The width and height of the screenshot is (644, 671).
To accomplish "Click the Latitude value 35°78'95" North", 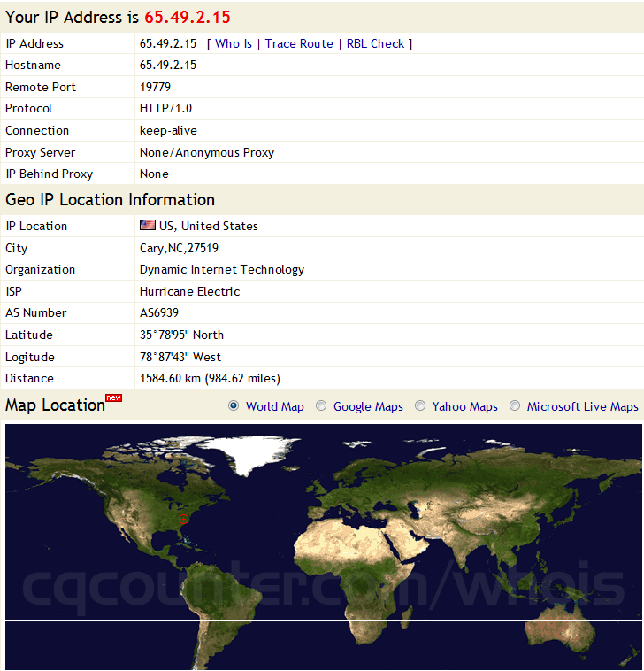I will click(x=181, y=335).
